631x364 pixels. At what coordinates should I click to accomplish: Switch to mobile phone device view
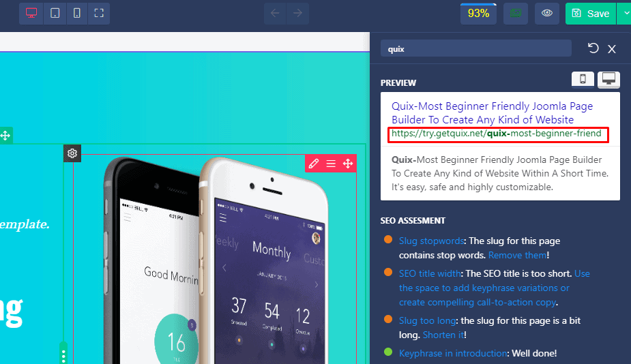click(x=77, y=13)
